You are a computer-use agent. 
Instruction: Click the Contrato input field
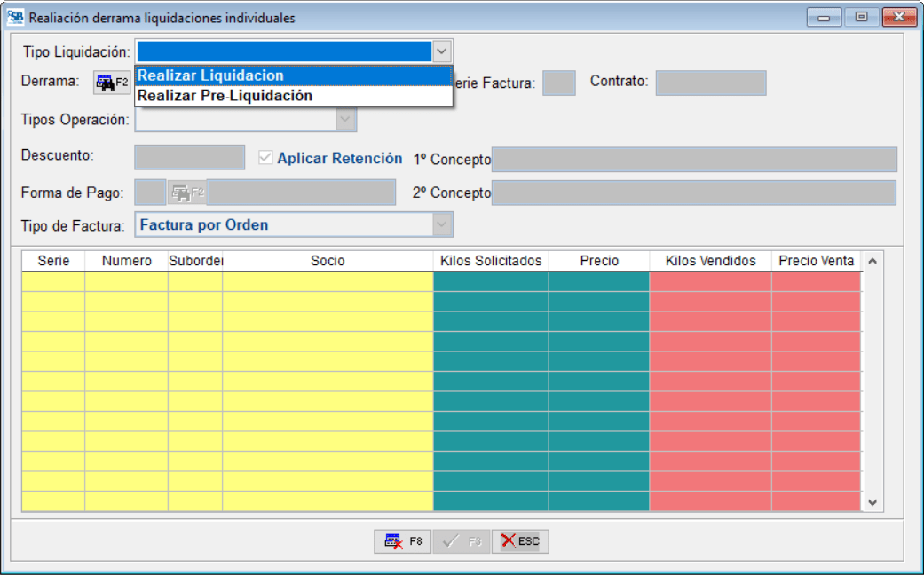click(710, 83)
